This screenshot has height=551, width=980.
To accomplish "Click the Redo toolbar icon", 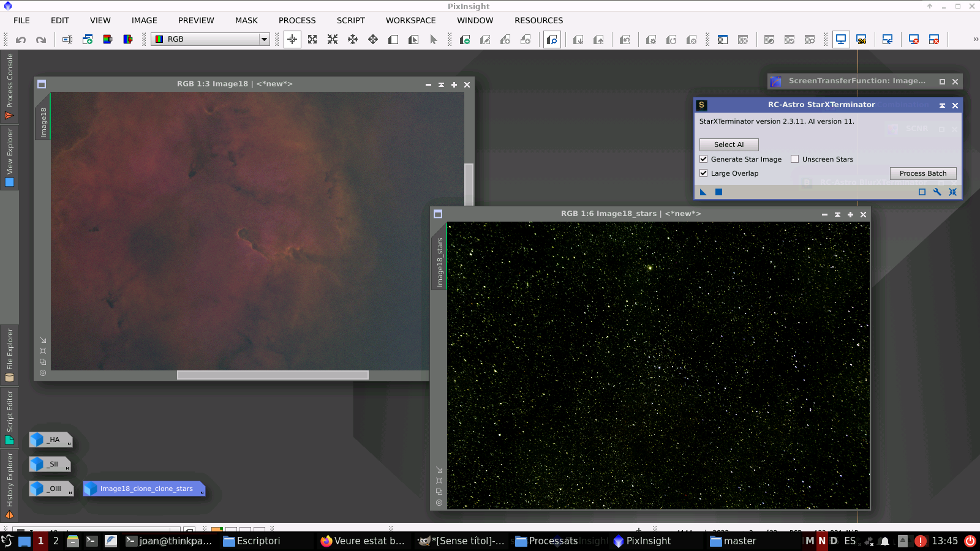I will point(41,39).
